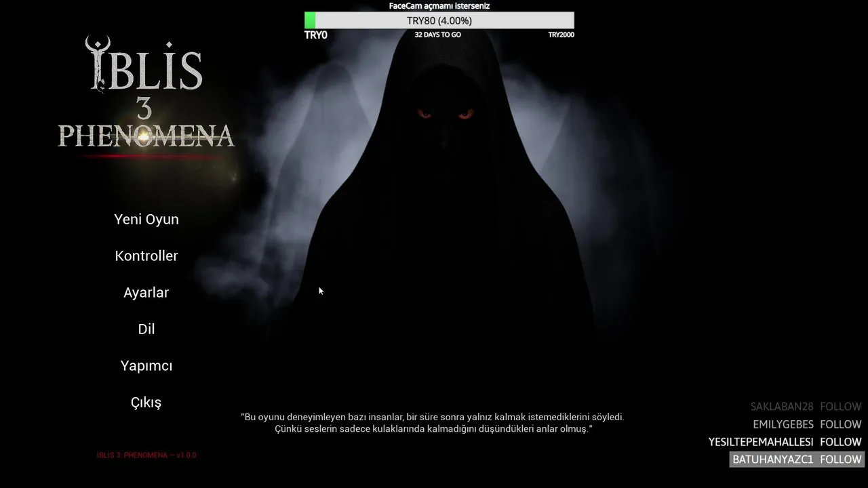Click the quote line starting "Bu oyunu deneyimleyen"
Screen dimensions: 868x488
(433, 418)
